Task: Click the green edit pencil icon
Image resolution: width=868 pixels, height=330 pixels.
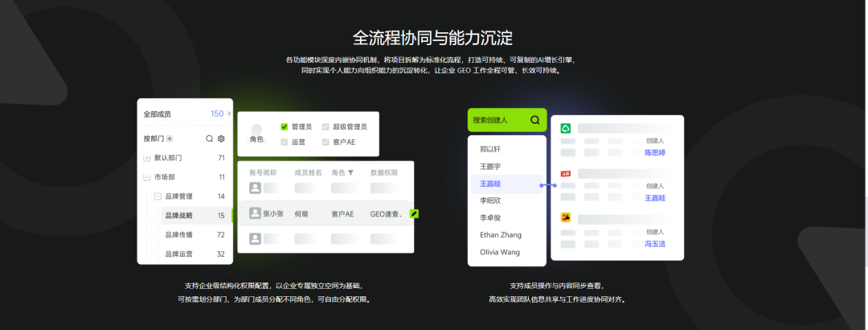Action: coord(414,214)
